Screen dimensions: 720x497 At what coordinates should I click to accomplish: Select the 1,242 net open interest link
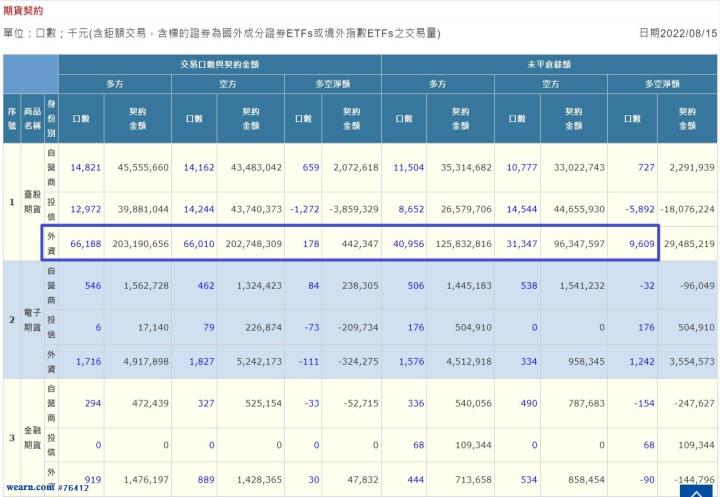(639, 359)
